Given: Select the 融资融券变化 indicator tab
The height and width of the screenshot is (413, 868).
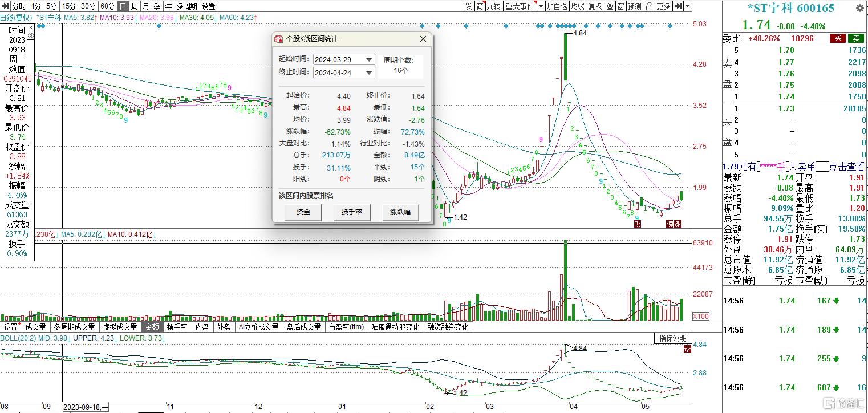Looking at the screenshot, I should pos(448,327).
